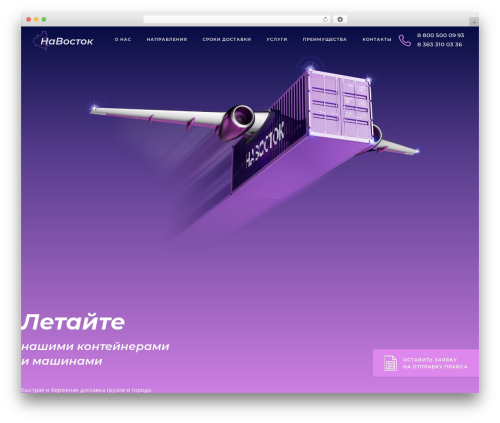Go to НАПРАВЛЕНИЯ section
Screen dimensions: 500x423
[167, 39]
